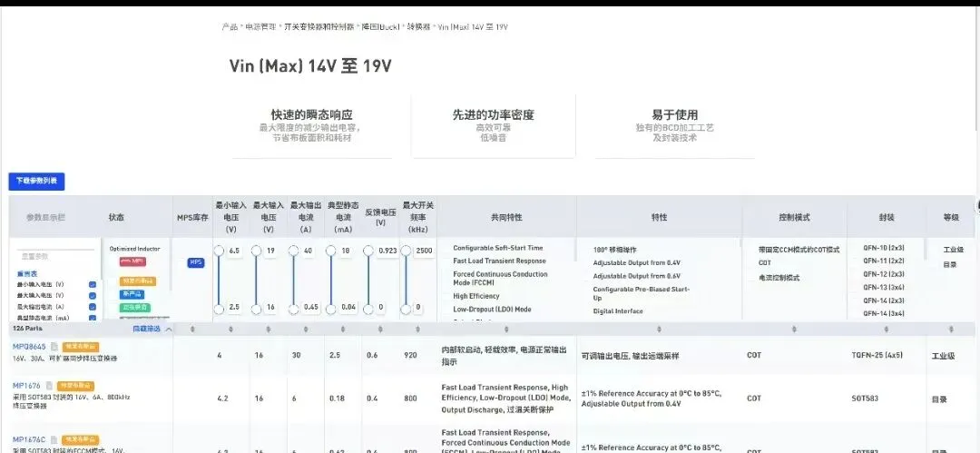Sort using arrows under 典型静态电流 (mA)

tap(342, 330)
